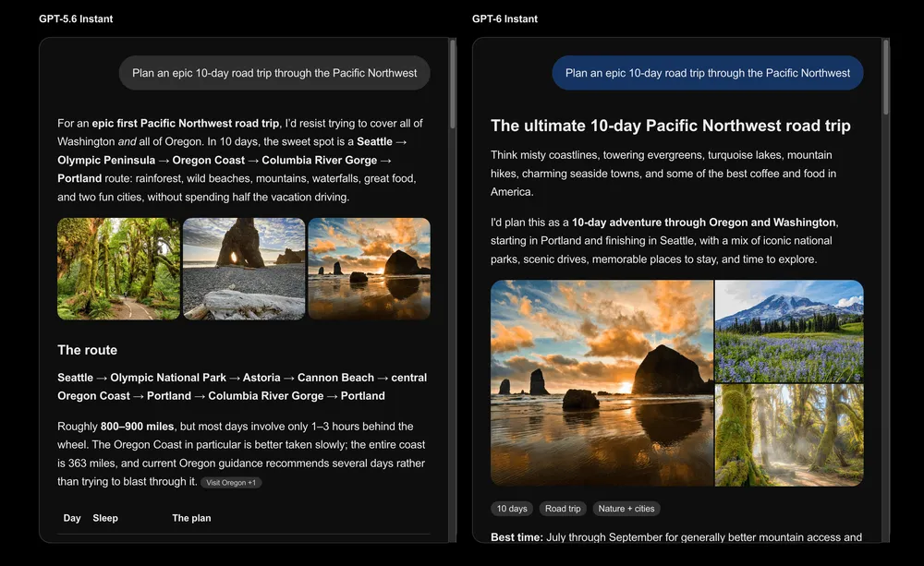Image resolution: width=924 pixels, height=566 pixels.
Task: Click the bold route line starting 'Seattle → Olympic National Park'
Action: (242, 386)
